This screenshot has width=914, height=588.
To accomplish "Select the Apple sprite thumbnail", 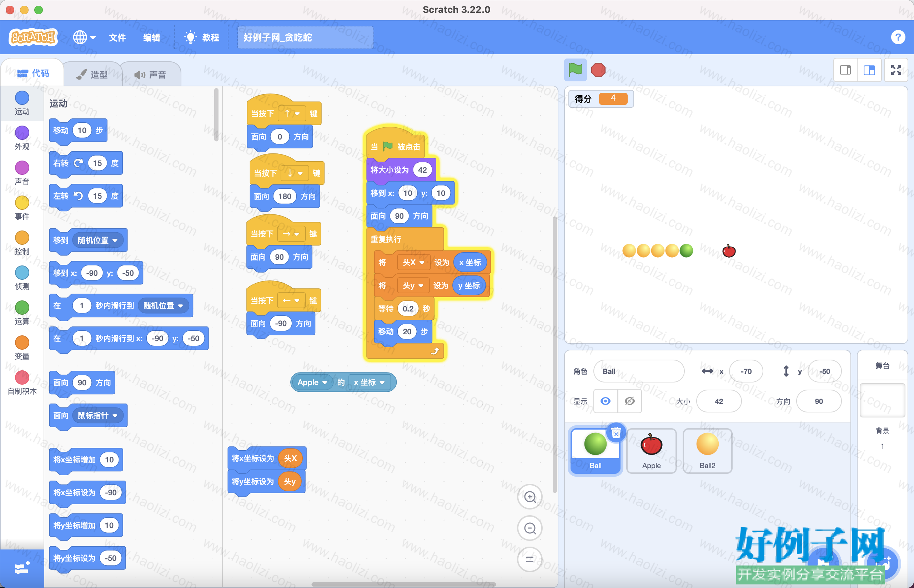I will click(x=651, y=451).
